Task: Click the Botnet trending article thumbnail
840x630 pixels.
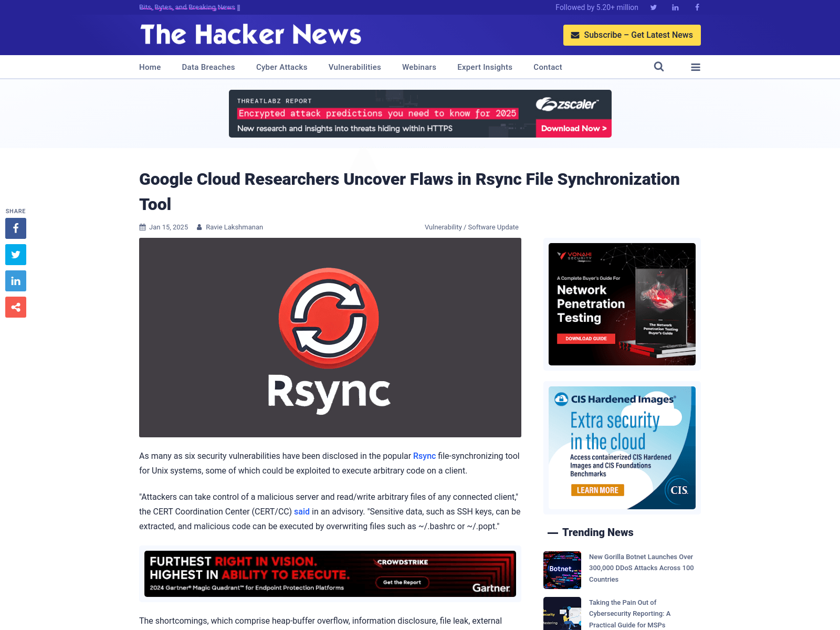Action: tap(562, 570)
